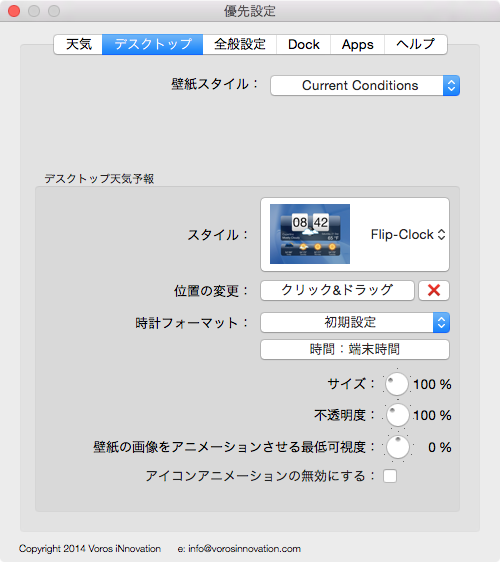Open the 壁紙スタイル Current Conditions dropdown
The image size is (500, 562).
365,85
